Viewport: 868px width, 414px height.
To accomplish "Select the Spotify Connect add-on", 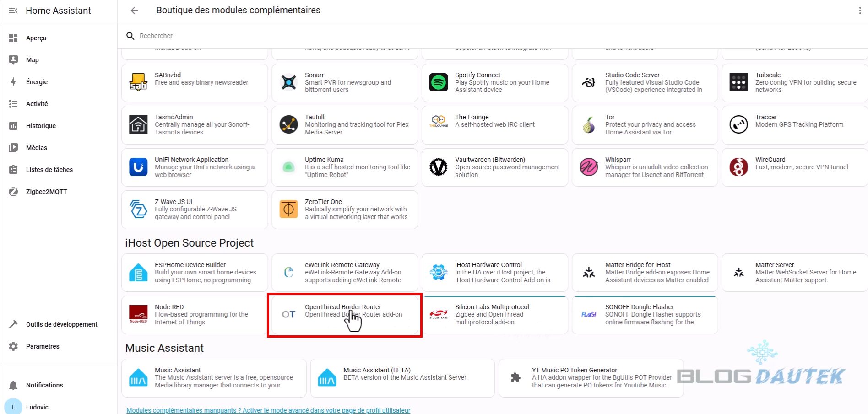I will point(494,83).
